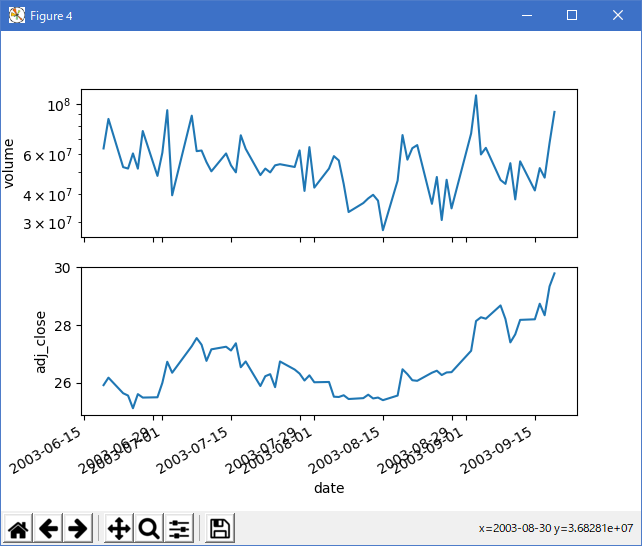Open the Configure subplots dialog
The width and height of the screenshot is (642, 546).
(180, 528)
